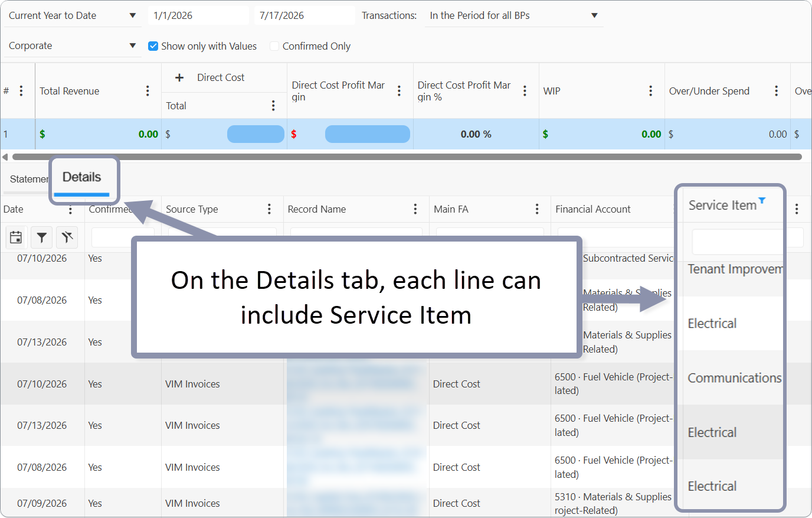Open the Main FA column menu
This screenshot has height=518, width=812.
tap(537, 209)
